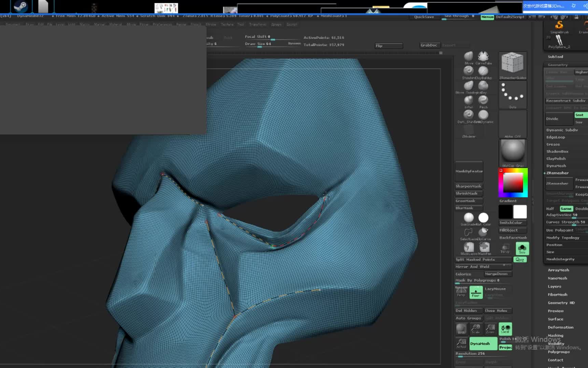
Task: Open the Tool menu
Action: pos(241,24)
